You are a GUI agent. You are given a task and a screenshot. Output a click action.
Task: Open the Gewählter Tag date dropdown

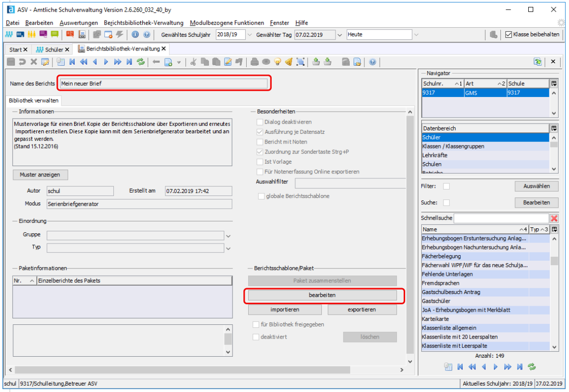339,35
